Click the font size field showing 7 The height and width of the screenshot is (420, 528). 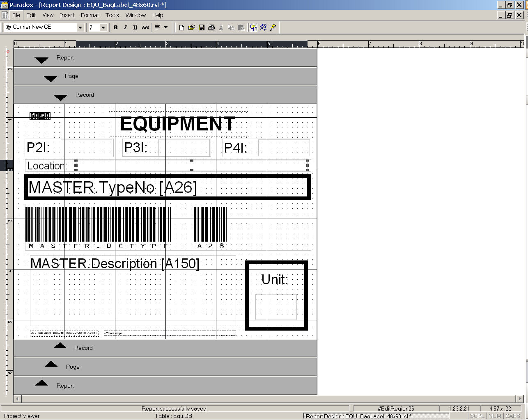(x=94, y=27)
